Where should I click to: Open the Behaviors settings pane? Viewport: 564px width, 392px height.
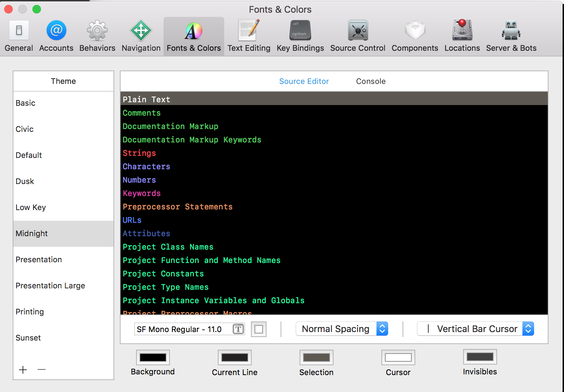97,35
